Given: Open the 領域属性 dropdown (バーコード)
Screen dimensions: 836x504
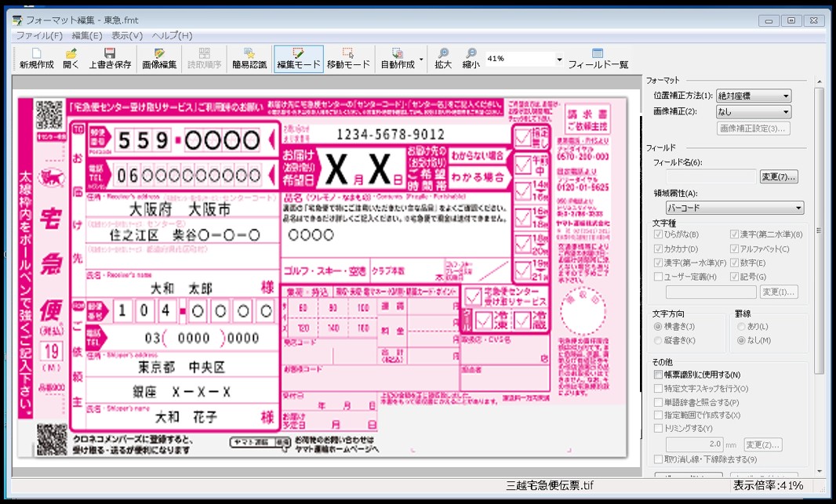Looking at the screenshot, I should click(x=736, y=208).
